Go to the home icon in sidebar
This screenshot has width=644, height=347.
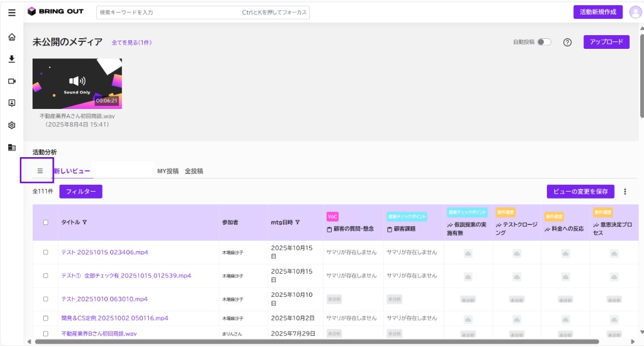[x=12, y=37]
